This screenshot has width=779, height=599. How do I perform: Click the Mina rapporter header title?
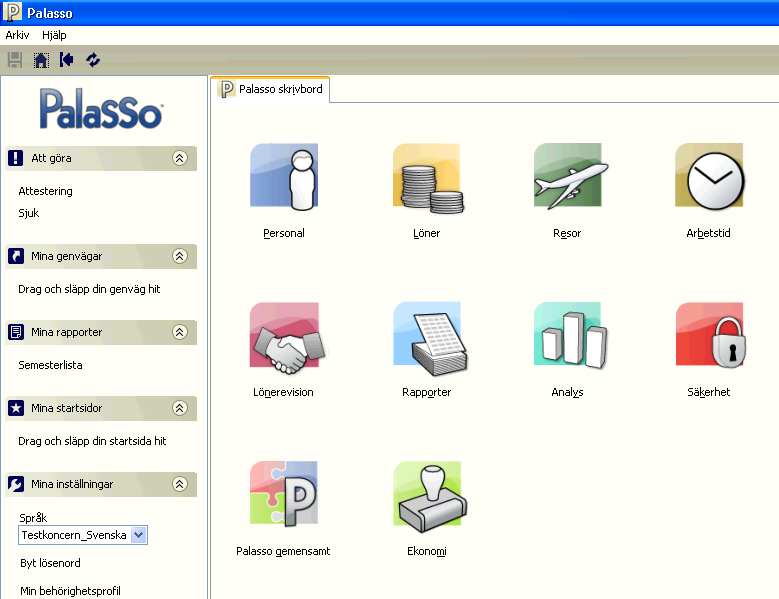pos(67,332)
